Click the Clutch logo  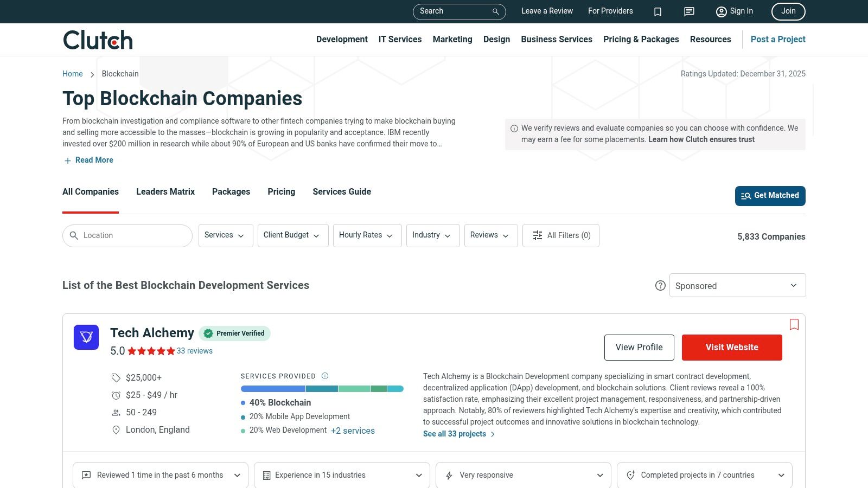click(98, 40)
